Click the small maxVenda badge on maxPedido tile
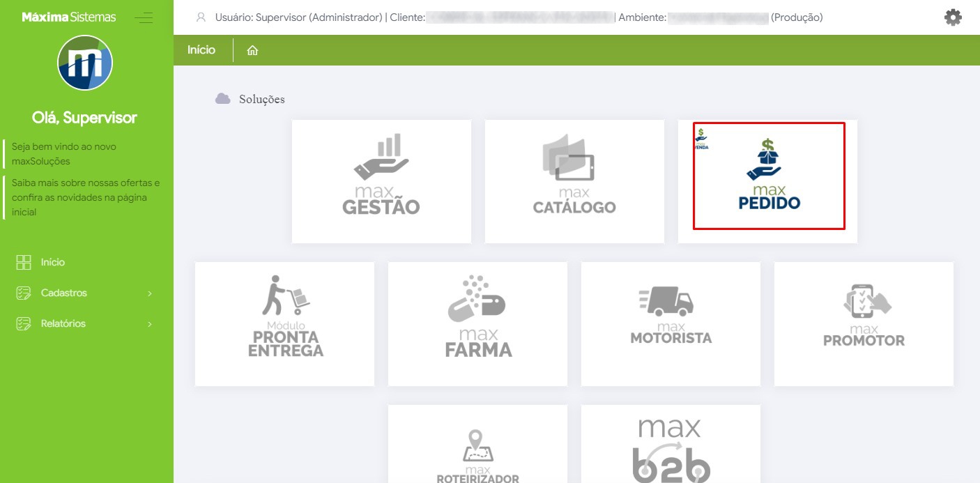The image size is (980, 483). click(x=701, y=139)
